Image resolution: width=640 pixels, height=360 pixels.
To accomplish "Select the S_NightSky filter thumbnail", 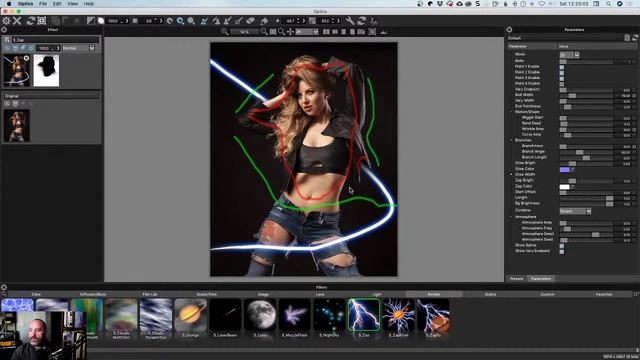I will click(329, 315).
